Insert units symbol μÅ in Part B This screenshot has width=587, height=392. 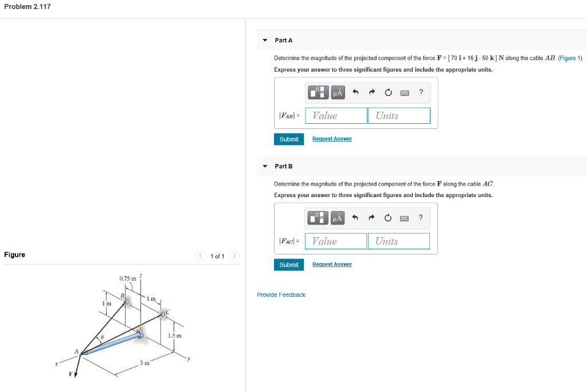tap(336, 218)
